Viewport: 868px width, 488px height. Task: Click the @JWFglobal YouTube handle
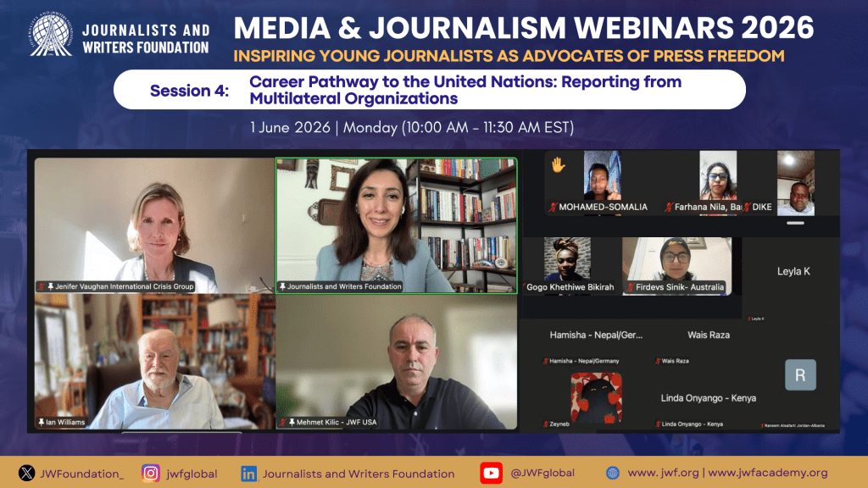[542, 473]
